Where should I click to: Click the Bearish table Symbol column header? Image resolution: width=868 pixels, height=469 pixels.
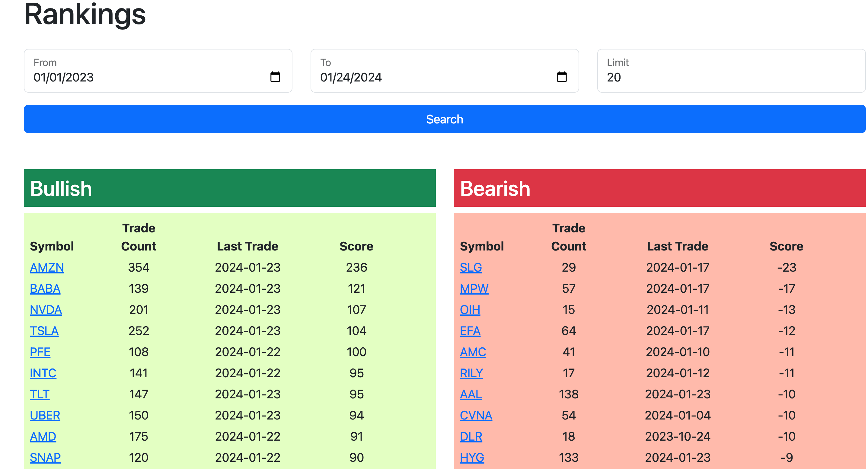[482, 246]
